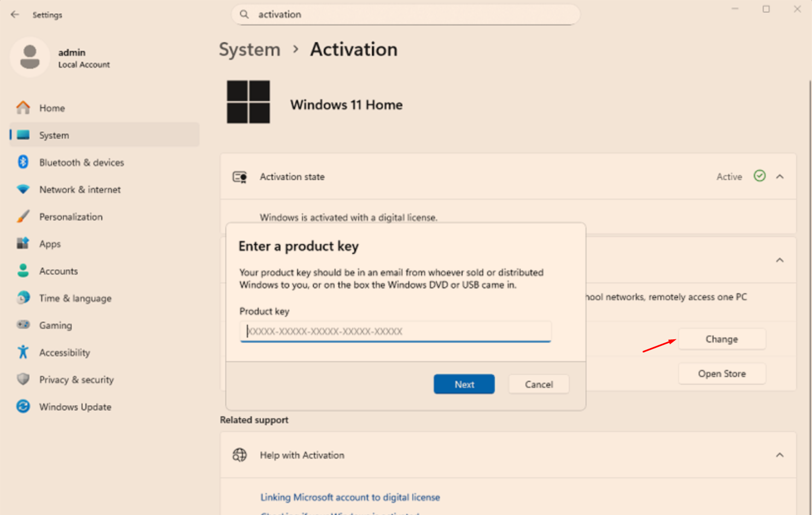Screen dimensions: 812x515
Task: Click the Network & internet Wi-Fi icon
Action: click(x=23, y=189)
